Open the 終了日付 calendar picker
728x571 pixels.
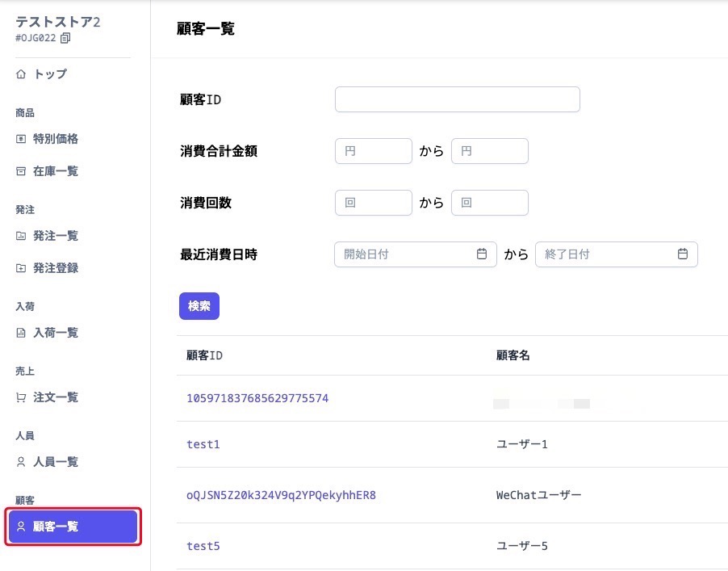point(684,254)
